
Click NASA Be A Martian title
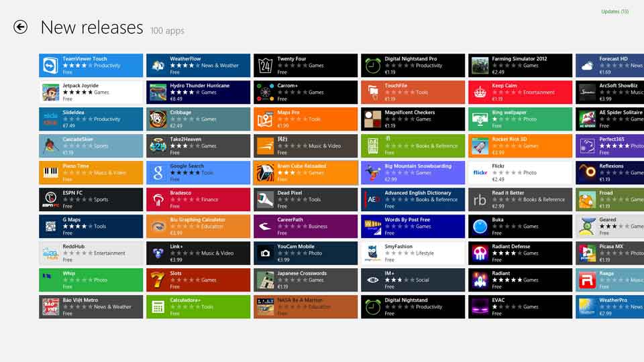point(300,300)
